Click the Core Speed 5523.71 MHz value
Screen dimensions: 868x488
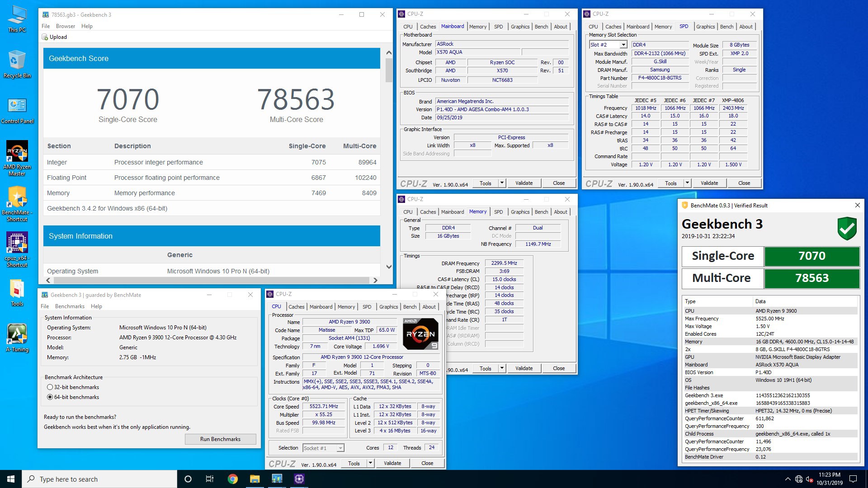(x=324, y=407)
